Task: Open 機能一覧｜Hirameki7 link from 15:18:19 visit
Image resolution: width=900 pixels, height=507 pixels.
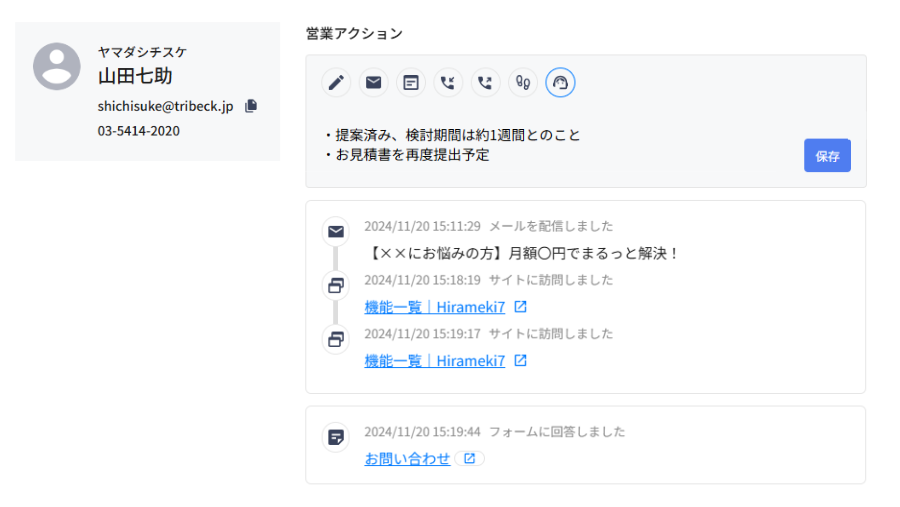Action: (x=435, y=307)
